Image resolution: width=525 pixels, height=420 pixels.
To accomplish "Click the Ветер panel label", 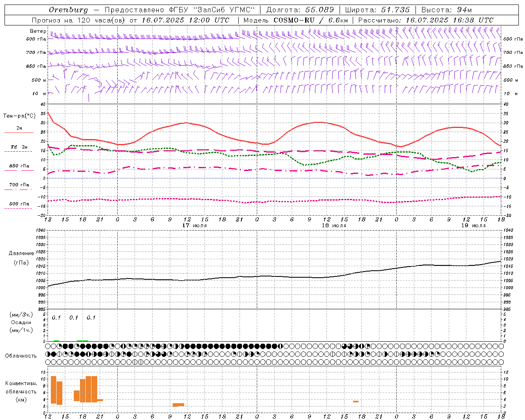I will 38,31.
